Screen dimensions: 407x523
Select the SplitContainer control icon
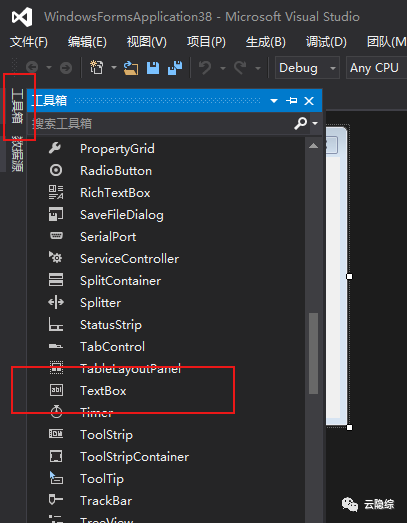click(x=56, y=280)
